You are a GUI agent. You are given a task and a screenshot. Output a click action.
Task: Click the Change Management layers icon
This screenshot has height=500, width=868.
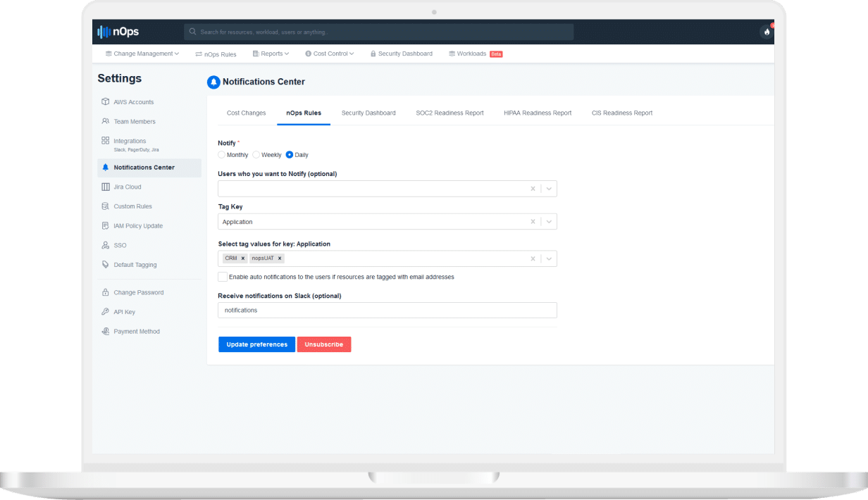108,54
